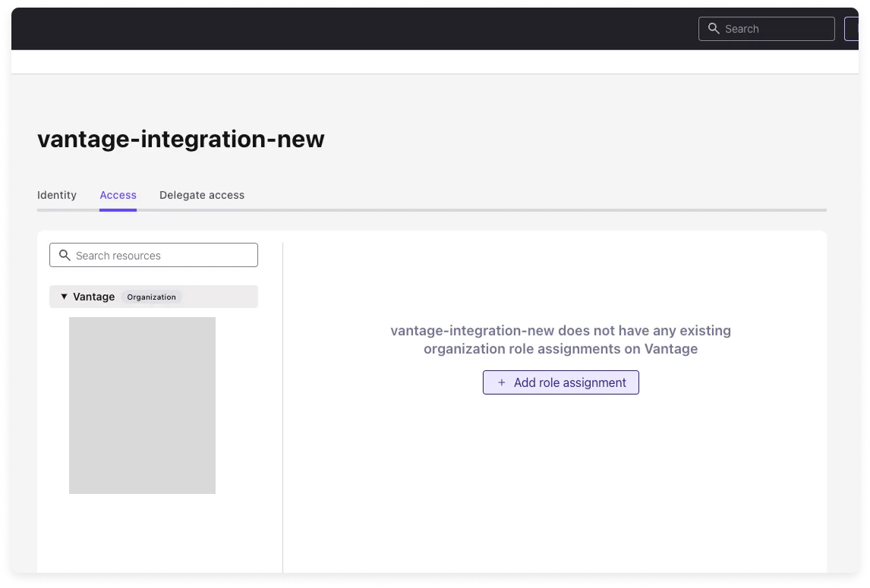This screenshot has width=870, height=588.
Task: Focus the Search resources input
Action: point(153,255)
